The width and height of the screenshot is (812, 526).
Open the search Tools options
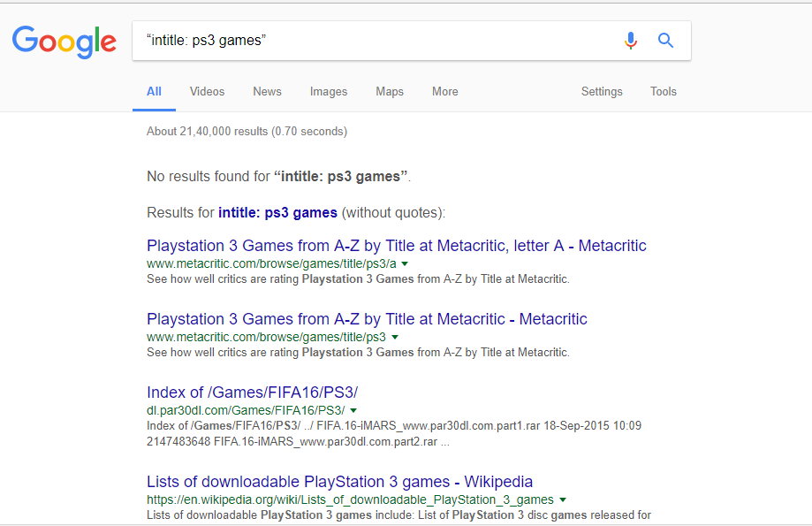tap(664, 92)
